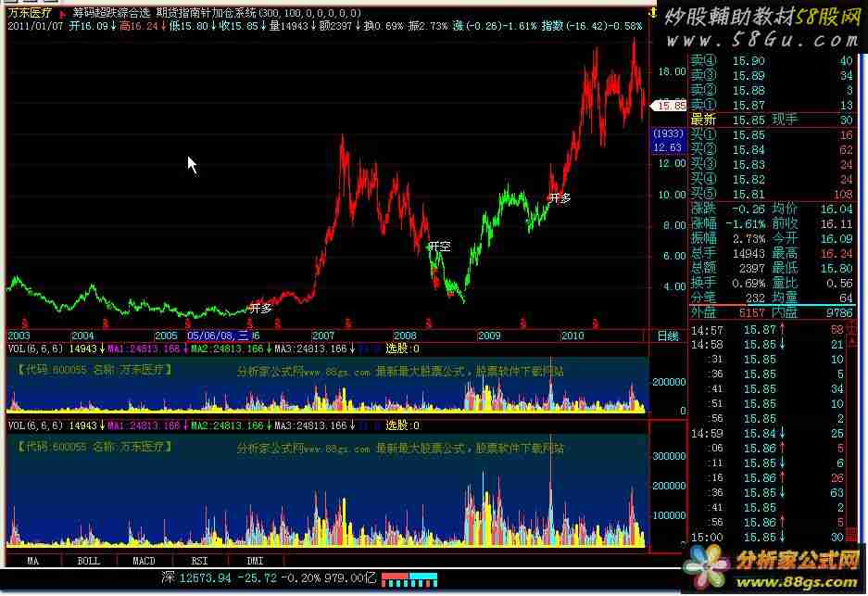
Task: Click the 外盘 6157 value
Action: (751, 313)
